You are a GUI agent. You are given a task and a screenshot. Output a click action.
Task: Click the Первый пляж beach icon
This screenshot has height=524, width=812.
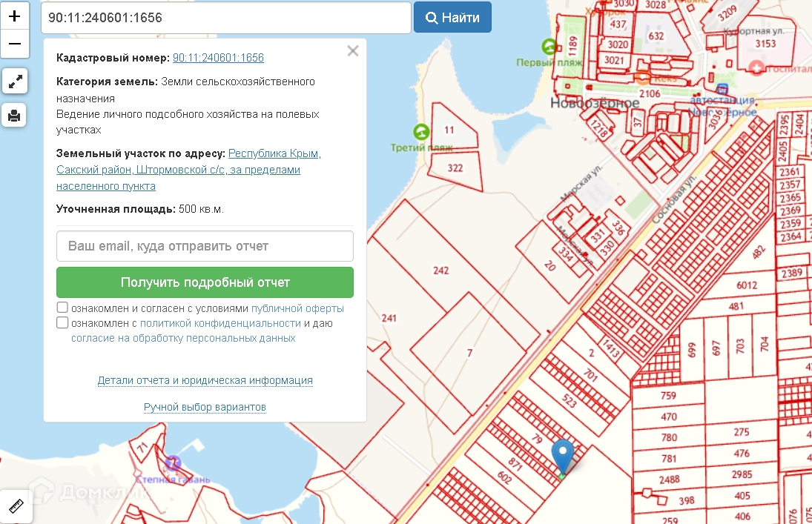549,47
